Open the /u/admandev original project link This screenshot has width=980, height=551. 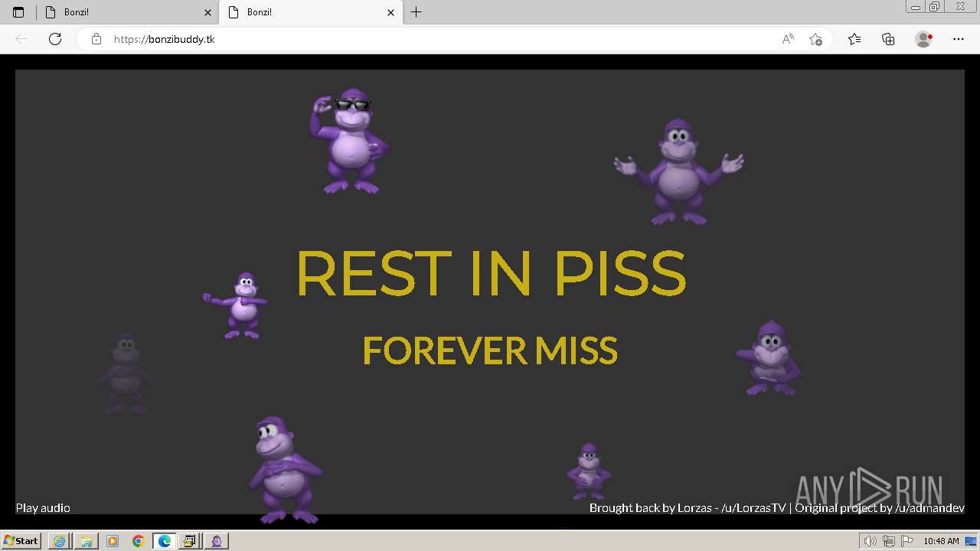929,507
